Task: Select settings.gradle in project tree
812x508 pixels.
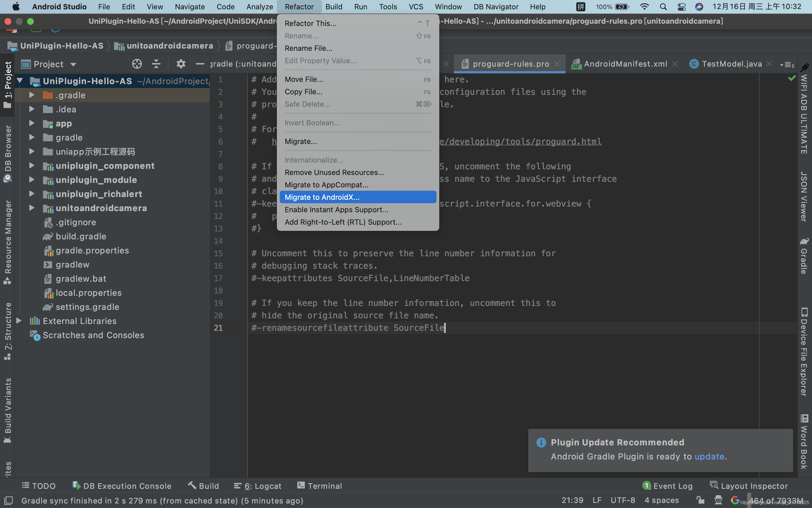Action: click(87, 307)
